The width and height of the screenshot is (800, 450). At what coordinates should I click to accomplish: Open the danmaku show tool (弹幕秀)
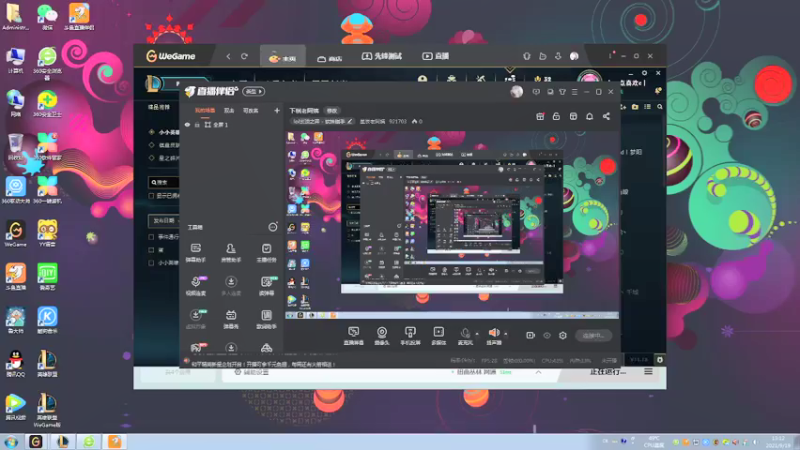tap(231, 319)
